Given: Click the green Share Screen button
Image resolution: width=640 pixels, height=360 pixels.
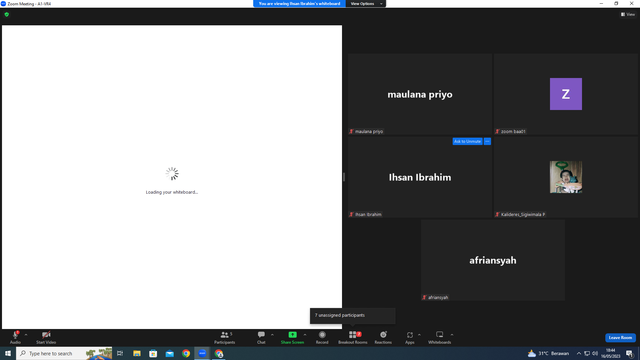Looking at the screenshot, I should point(292,337).
